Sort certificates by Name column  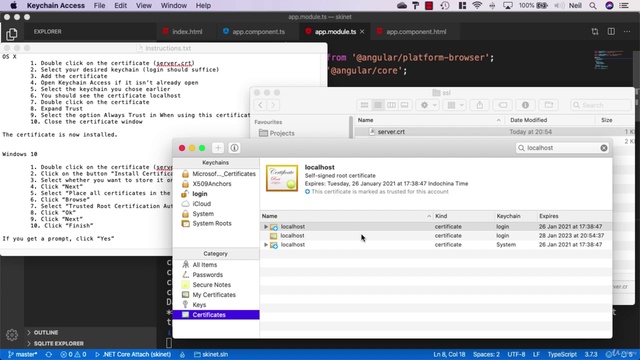tap(346, 216)
